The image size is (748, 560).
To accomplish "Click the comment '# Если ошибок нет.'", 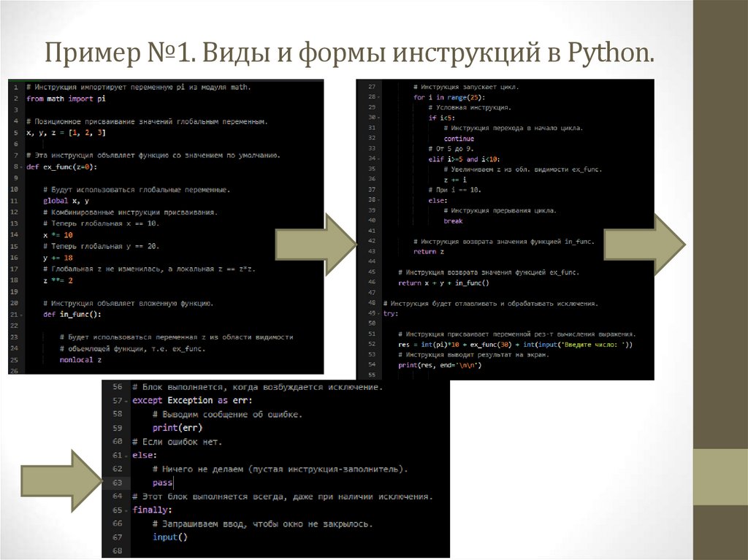I will click(x=177, y=442).
